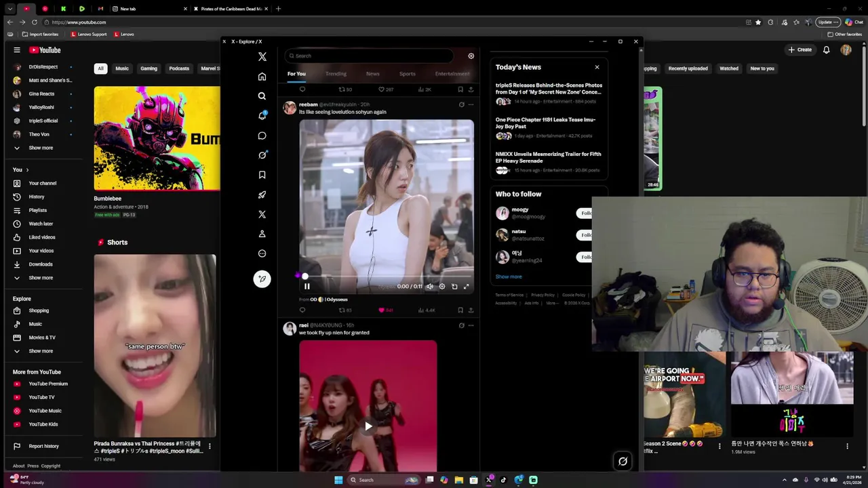Open the Notifications bell in X sidebar
This screenshot has width=868, height=488.
(x=262, y=116)
